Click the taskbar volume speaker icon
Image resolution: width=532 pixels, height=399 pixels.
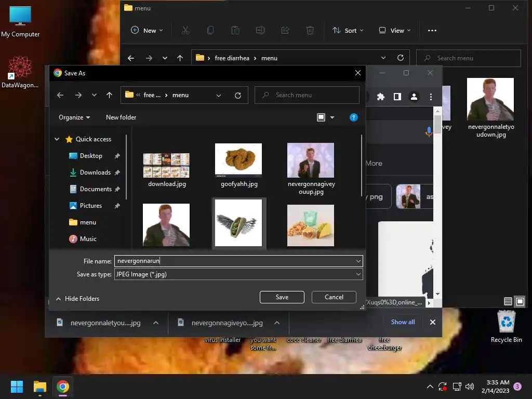pyautogui.click(x=470, y=387)
